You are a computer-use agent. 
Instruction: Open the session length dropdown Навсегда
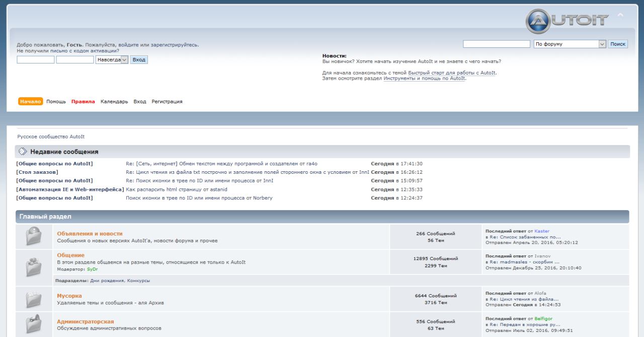112,59
